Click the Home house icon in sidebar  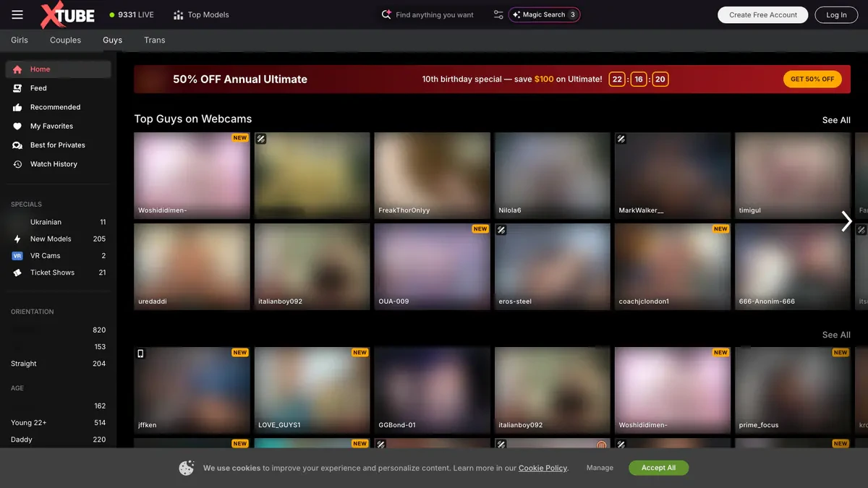coord(17,69)
